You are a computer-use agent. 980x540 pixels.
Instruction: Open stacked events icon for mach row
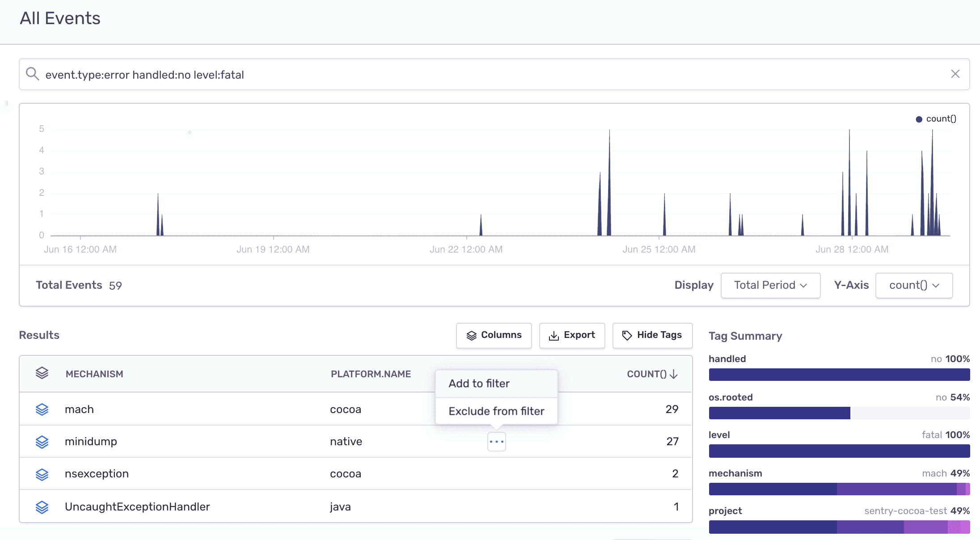coord(42,409)
